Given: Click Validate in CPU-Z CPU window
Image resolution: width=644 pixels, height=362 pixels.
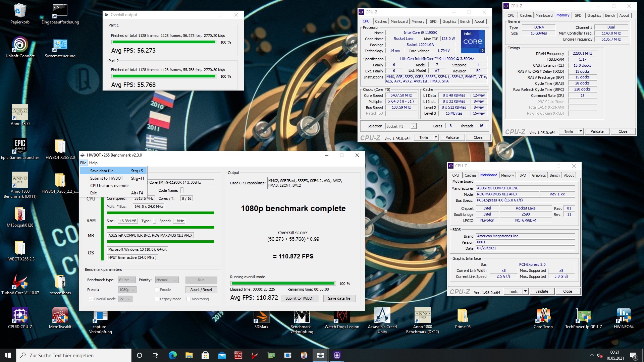Looking at the screenshot, I should [452, 137].
